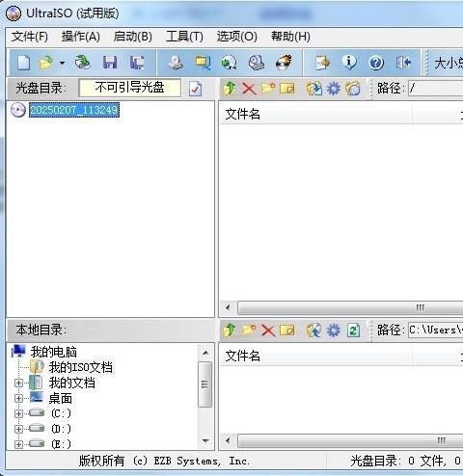Save the ISO with floppy disk icon
The image size is (463, 476).
click(x=110, y=63)
